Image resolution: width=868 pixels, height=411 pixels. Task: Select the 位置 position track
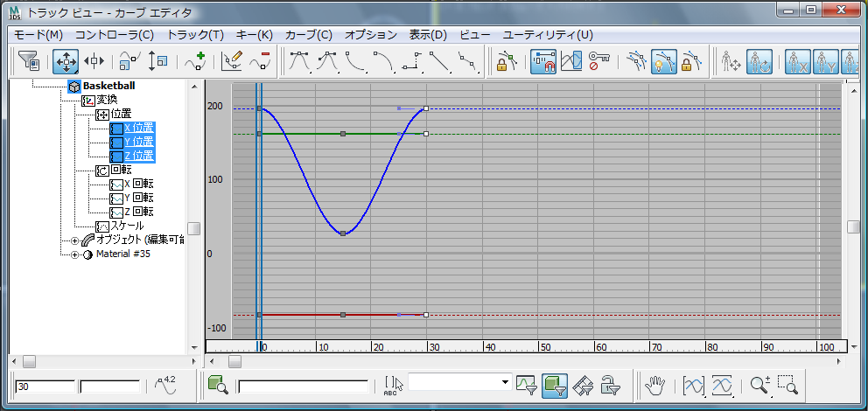tap(121, 115)
